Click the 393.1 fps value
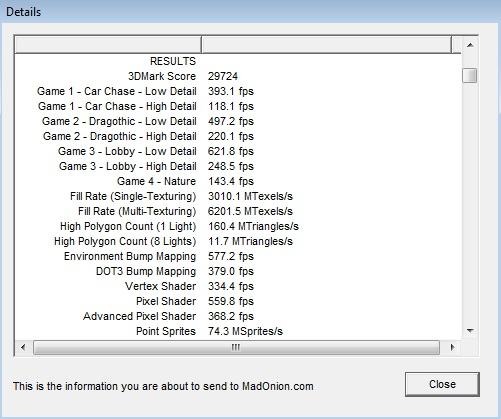The image size is (501, 419). [x=231, y=91]
